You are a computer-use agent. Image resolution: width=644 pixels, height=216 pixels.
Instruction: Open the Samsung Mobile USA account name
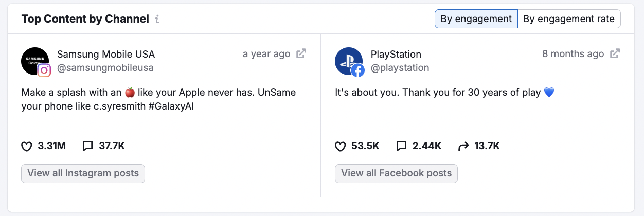[x=106, y=54]
